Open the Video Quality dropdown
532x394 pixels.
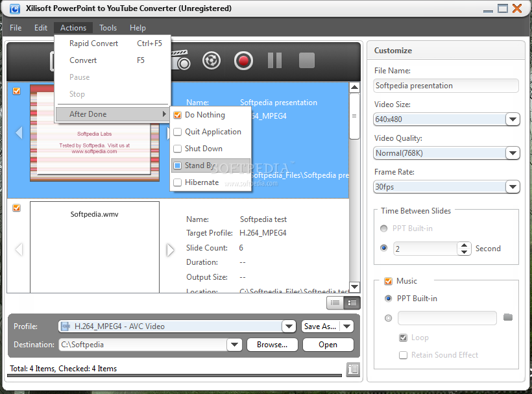click(x=513, y=153)
